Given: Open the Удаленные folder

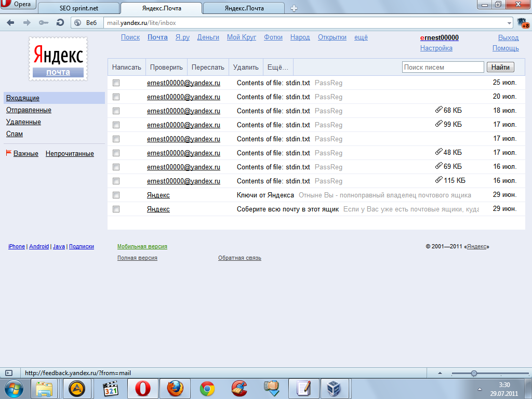Looking at the screenshot, I should tap(23, 122).
